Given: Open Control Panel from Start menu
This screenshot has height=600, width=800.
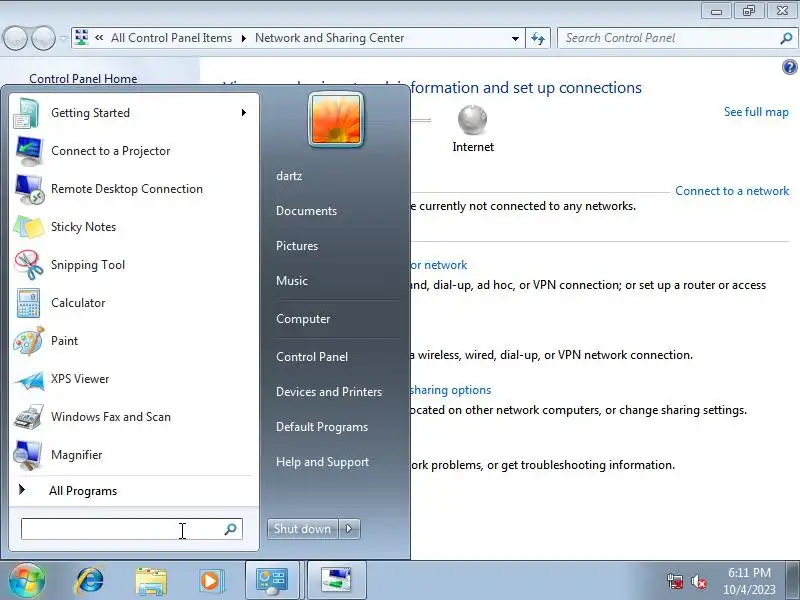Looking at the screenshot, I should point(312,357).
